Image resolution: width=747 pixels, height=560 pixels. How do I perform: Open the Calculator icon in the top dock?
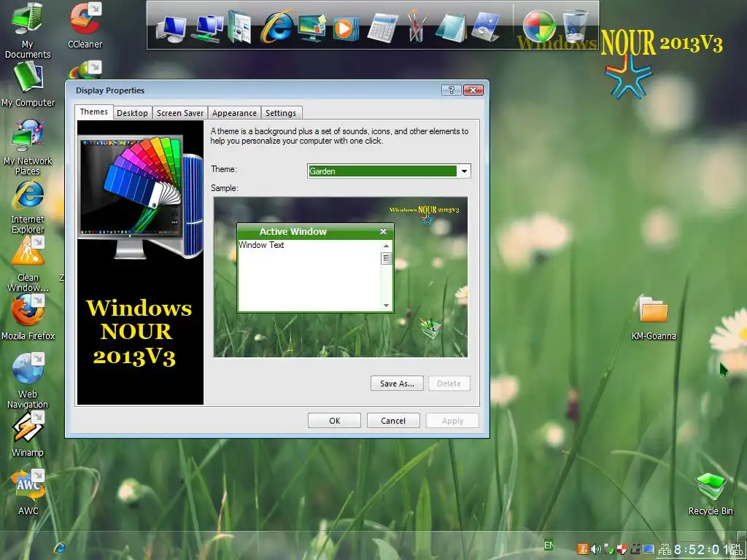click(x=382, y=28)
